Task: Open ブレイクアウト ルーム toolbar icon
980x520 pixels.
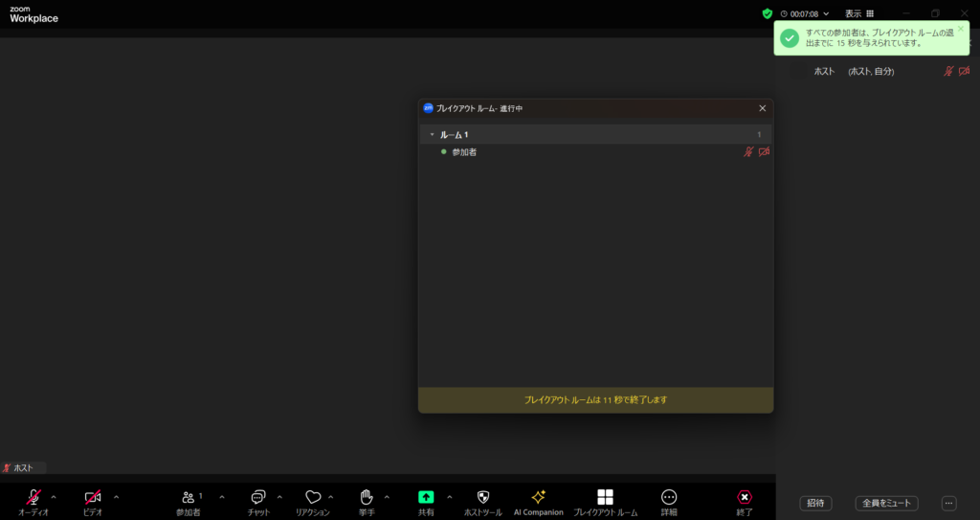Action: pyautogui.click(x=605, y=497)
